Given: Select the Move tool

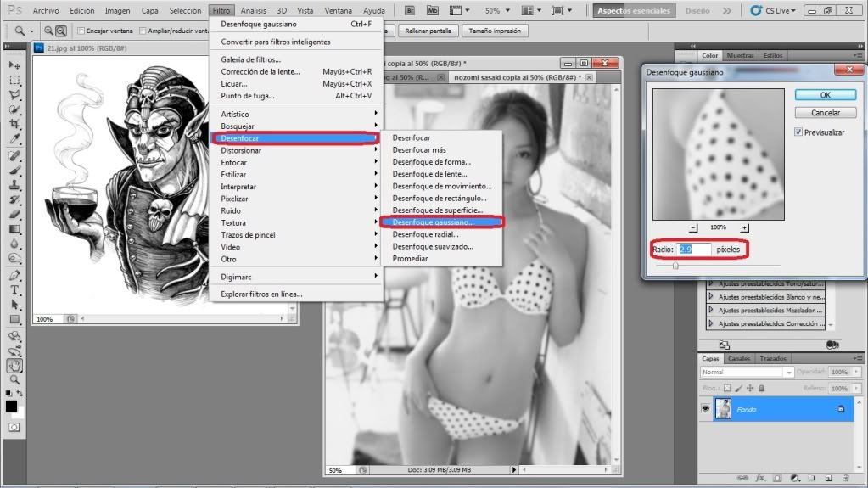Looking at the screenshot, I should point(14,65).
